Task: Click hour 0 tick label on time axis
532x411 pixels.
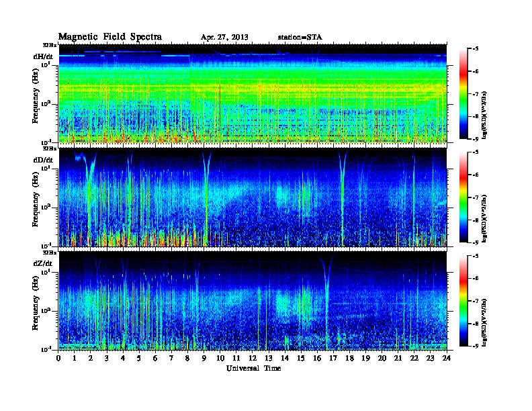Action: (x=58, y=358)
